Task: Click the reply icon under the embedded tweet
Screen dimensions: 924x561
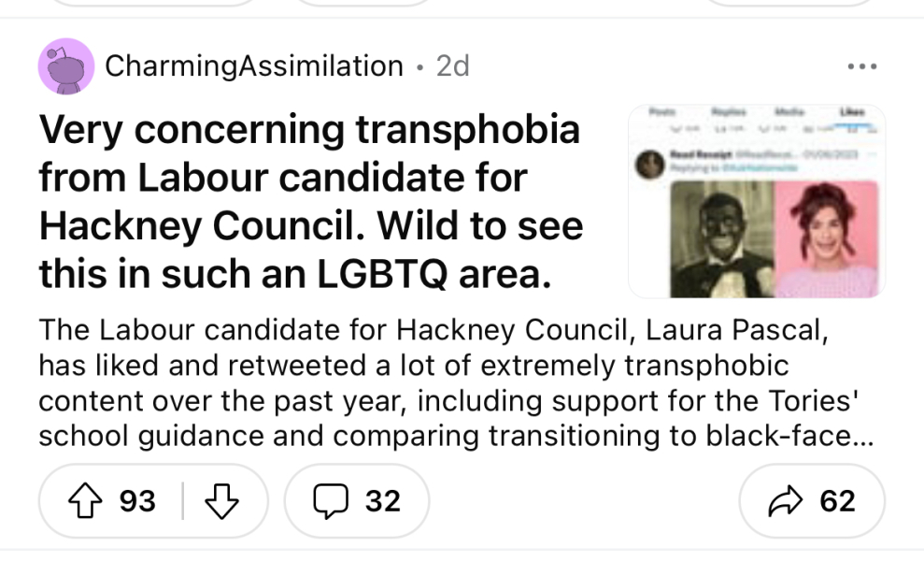Action: tap(675, 128)
